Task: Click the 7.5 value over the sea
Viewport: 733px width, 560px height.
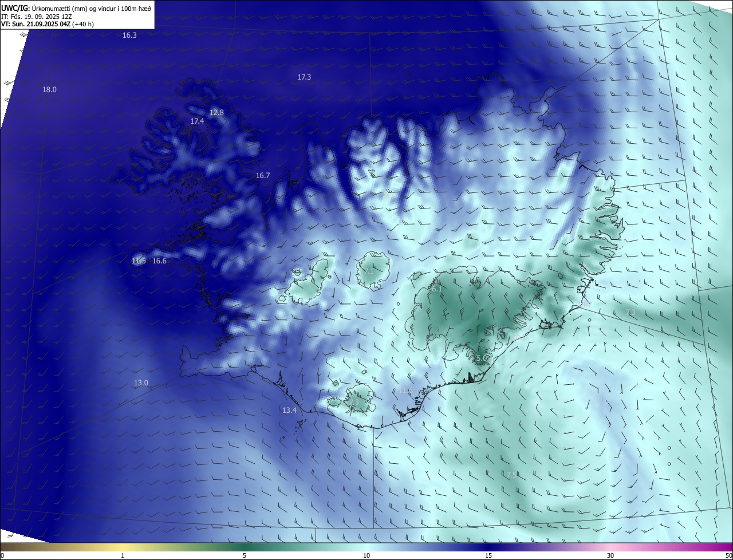Action: [513, 475]
